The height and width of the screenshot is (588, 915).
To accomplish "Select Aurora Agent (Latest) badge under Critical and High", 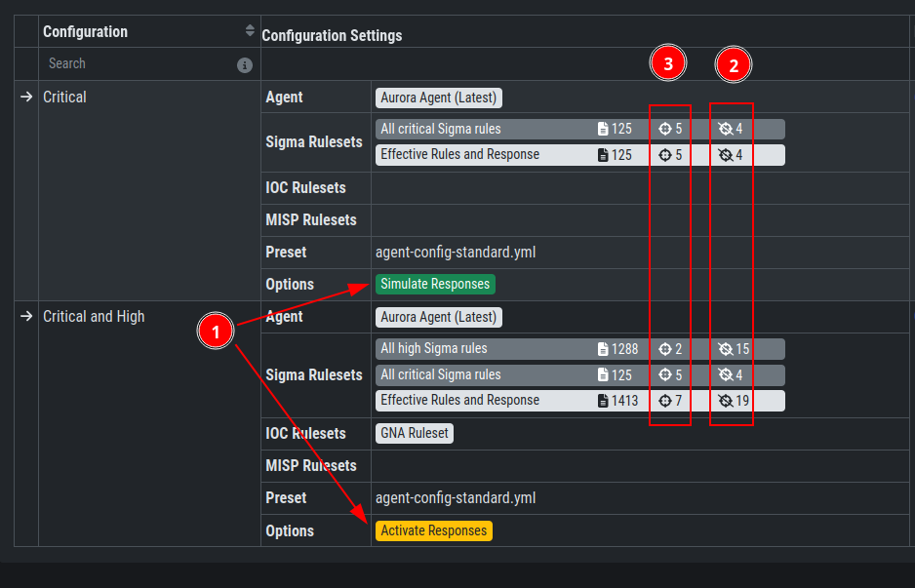I will coord(439,317).
